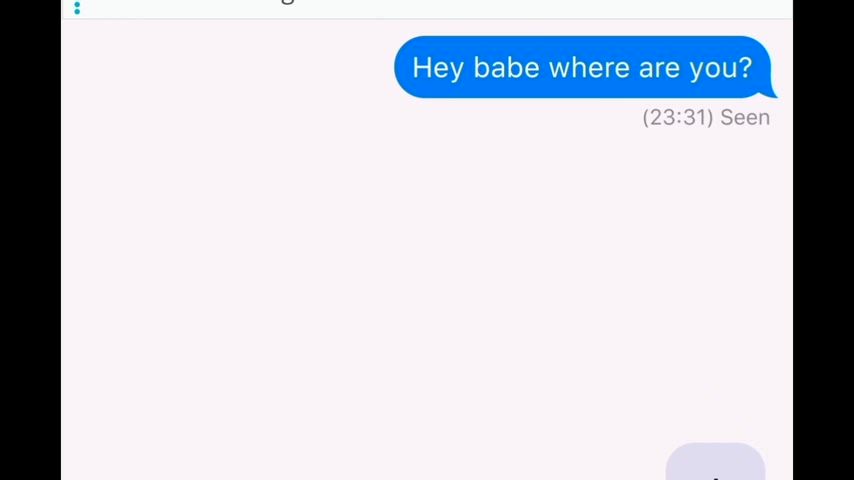Select the "Hey babe where are you?" message bubble
The width and height of the screenshot is (854, 480).
[585, 67]
